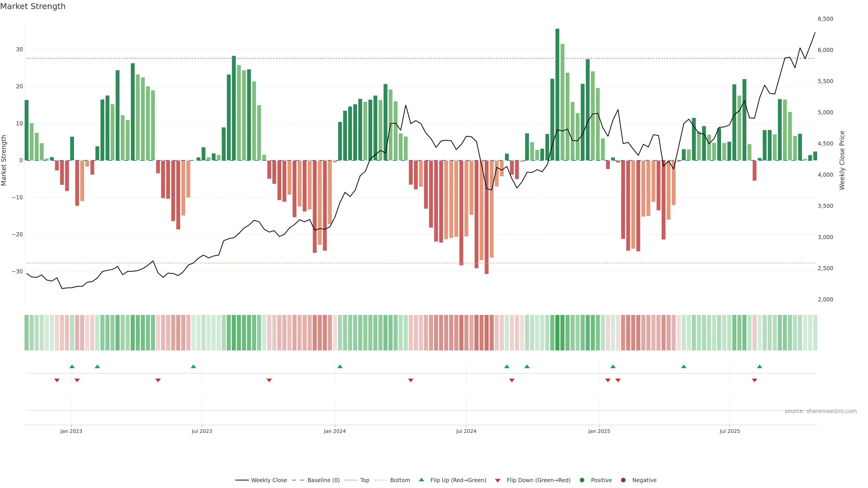Click the lone Flip Up marker in spring 2025
The image size is (868, 488).
[x=684, y=366]
